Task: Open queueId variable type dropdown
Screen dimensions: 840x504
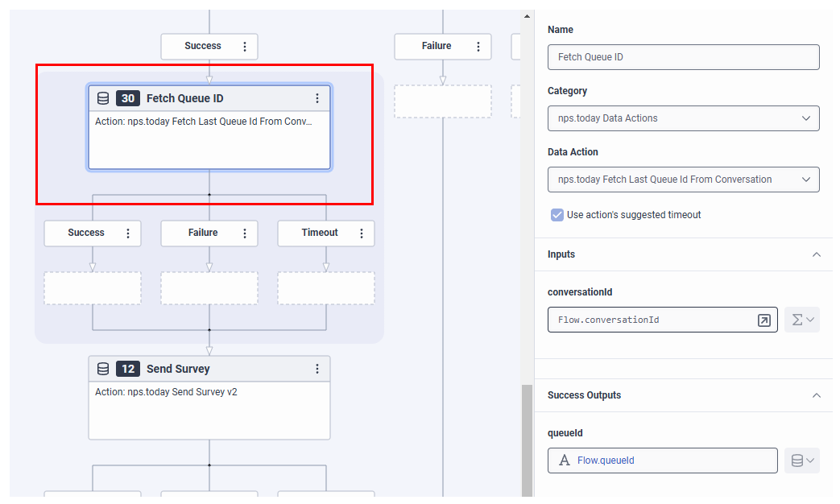Action: pos(802,461)
